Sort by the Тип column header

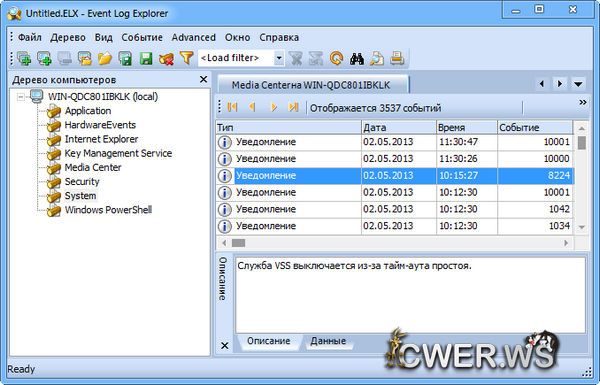(289, 127)
